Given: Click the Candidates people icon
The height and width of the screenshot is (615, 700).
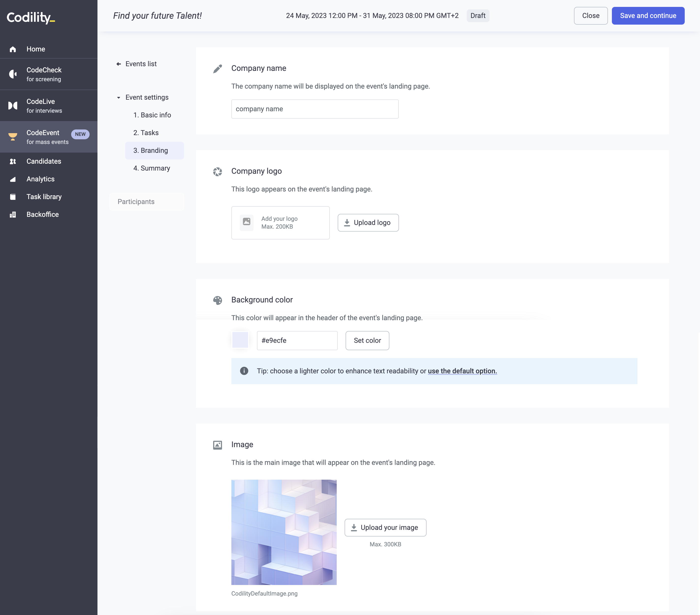Looking at the screenshot, I should [13, 161].
